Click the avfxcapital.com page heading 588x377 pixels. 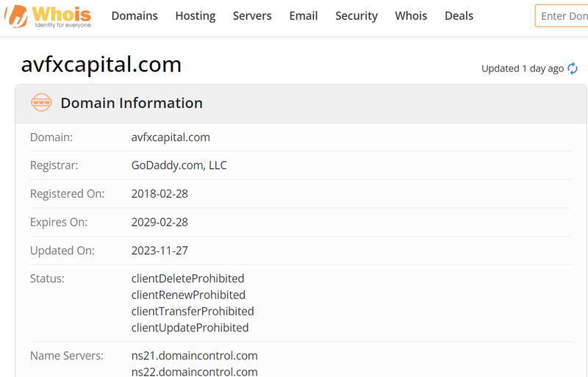coord(101,65)
